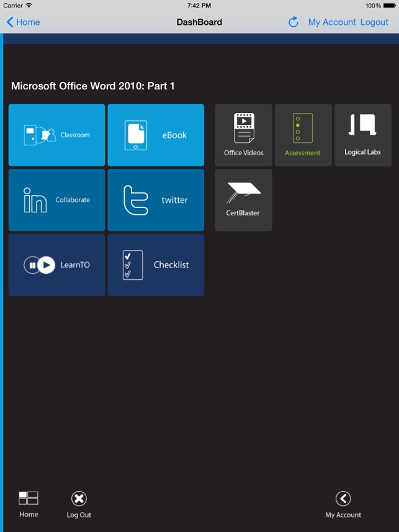Open Logical Labs

click(x=362, y=135)
